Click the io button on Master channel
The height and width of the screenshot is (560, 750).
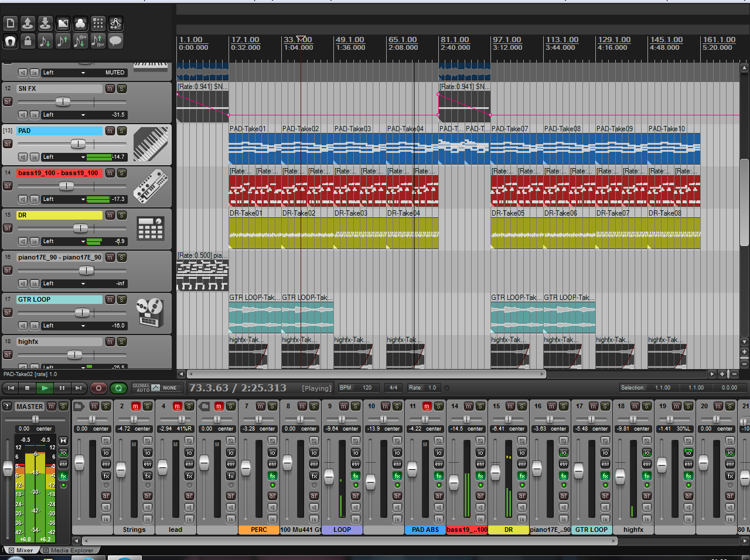click(63, 453)
